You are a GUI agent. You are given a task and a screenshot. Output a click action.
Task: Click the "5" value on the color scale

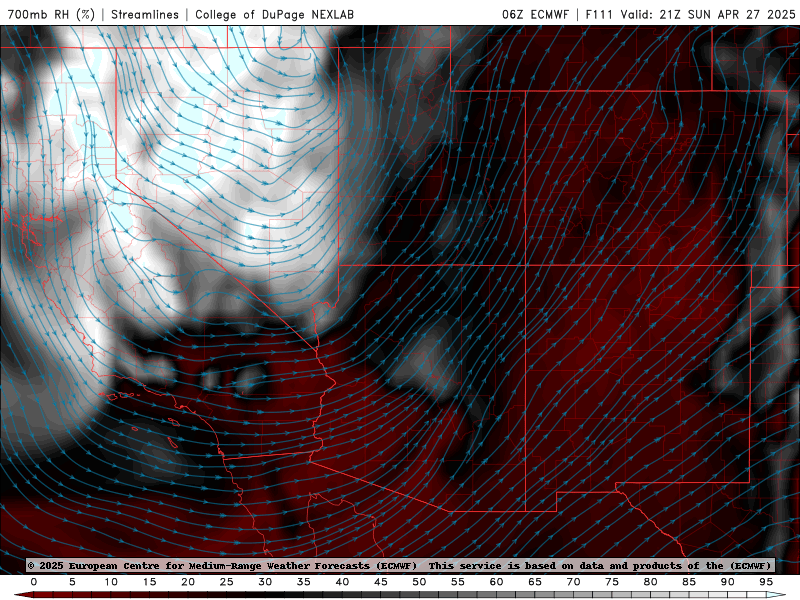[72, 582]
